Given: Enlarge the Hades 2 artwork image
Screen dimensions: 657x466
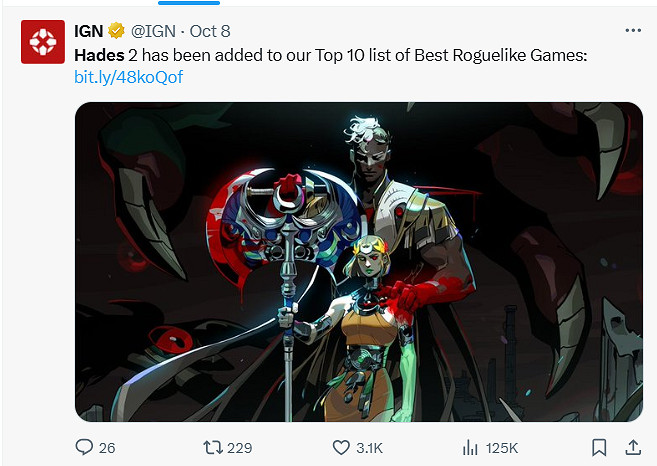Looking at the screenshot, I should [359, 262].
